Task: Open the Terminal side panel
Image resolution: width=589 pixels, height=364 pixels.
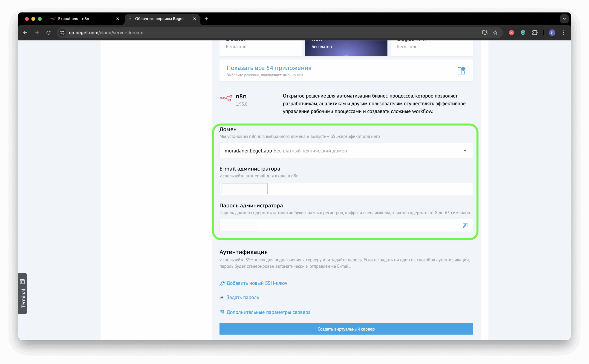Action: [x=23, y=293]
